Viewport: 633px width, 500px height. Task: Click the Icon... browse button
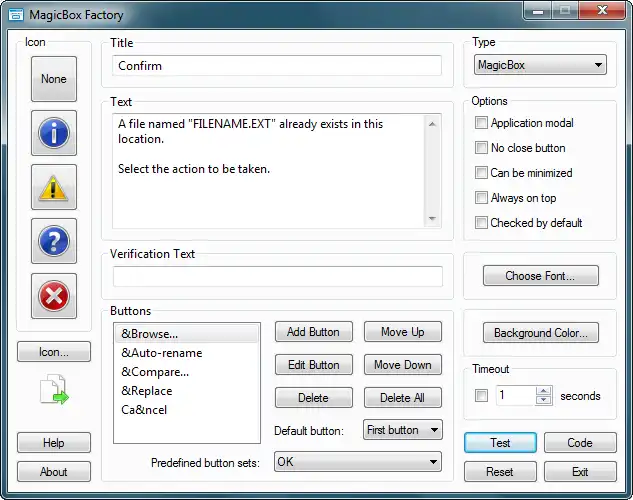click(x=54, y=351)
